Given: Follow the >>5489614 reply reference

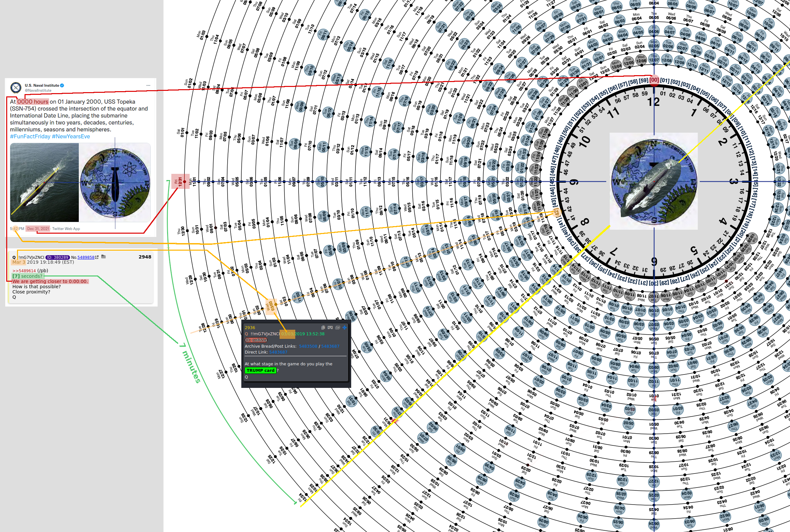Looking at the screenshot, I should [x=24, y=271].
